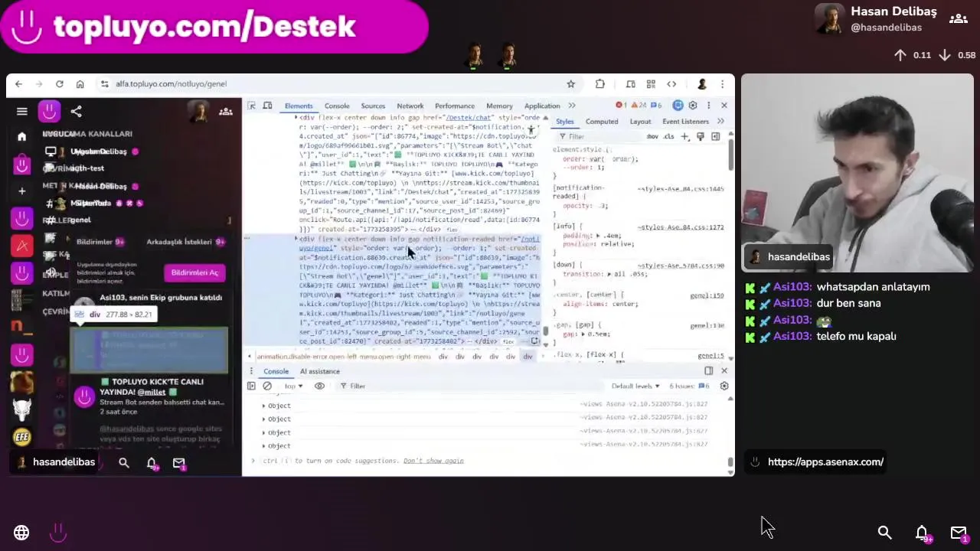
Task: Click the search icon next to hasandelibas username
Action: pos(124,462)
